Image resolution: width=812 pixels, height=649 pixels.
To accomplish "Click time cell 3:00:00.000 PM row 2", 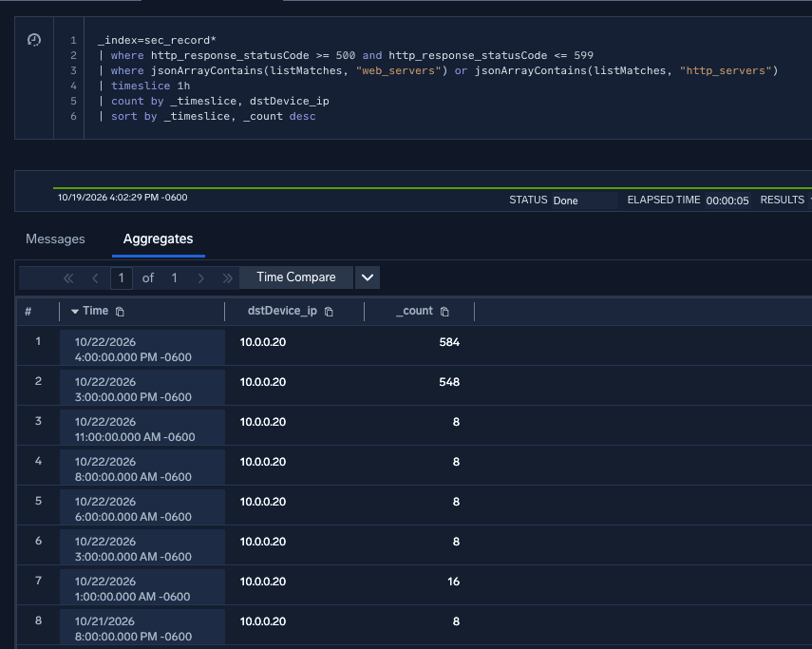I will point(142,388).
